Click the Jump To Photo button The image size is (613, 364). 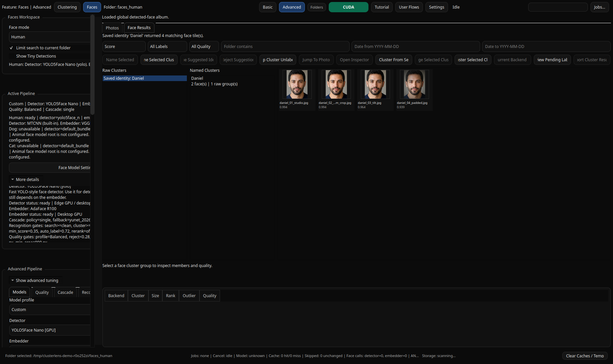click(316, 60)
